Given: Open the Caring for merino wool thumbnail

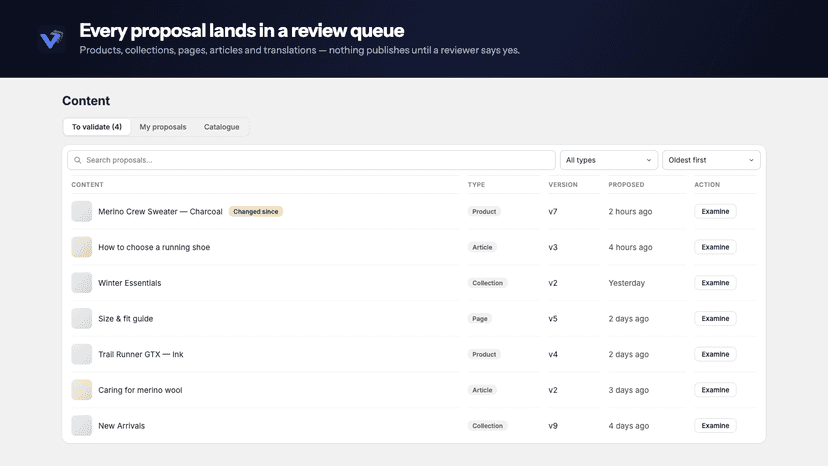Looking at the screenshot, I should pos(82,390).
